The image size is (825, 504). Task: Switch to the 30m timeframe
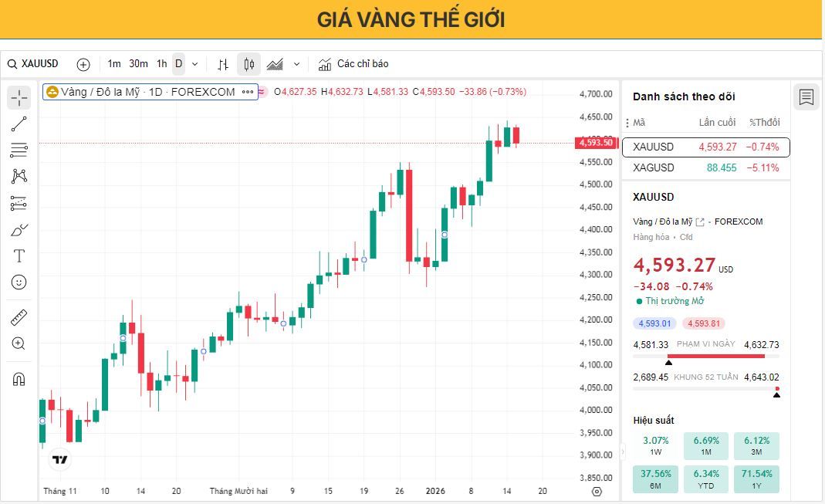[x=138, y=64]
